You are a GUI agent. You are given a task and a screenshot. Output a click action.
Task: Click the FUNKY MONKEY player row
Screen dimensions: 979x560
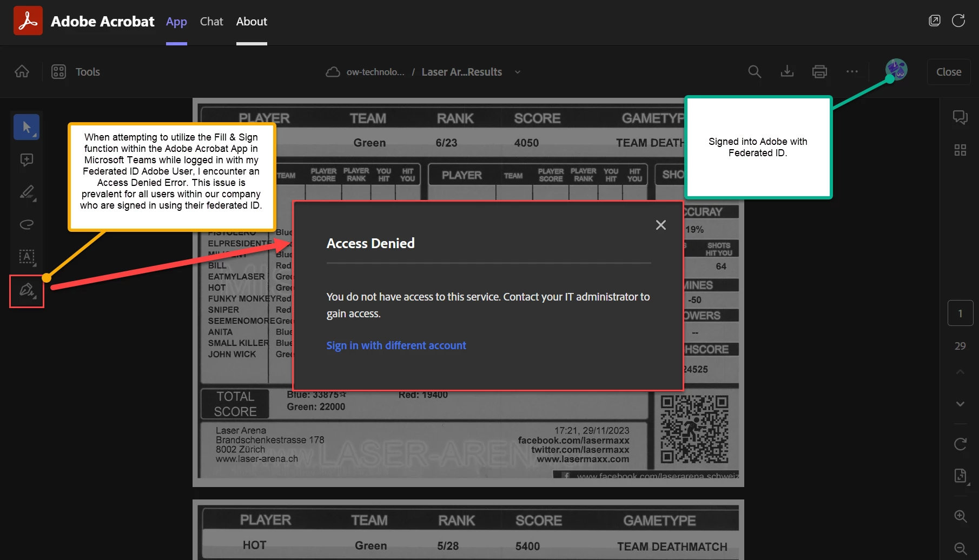click(x=242, y=298)
